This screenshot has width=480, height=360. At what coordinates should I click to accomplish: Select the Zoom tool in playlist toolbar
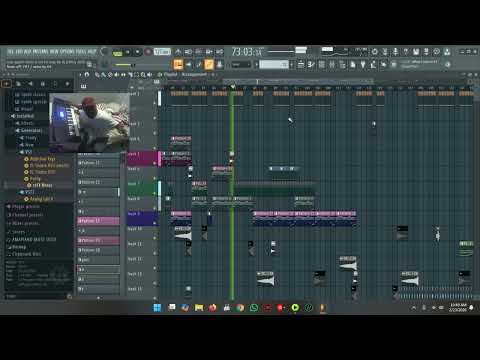click(x=143, y=75)
